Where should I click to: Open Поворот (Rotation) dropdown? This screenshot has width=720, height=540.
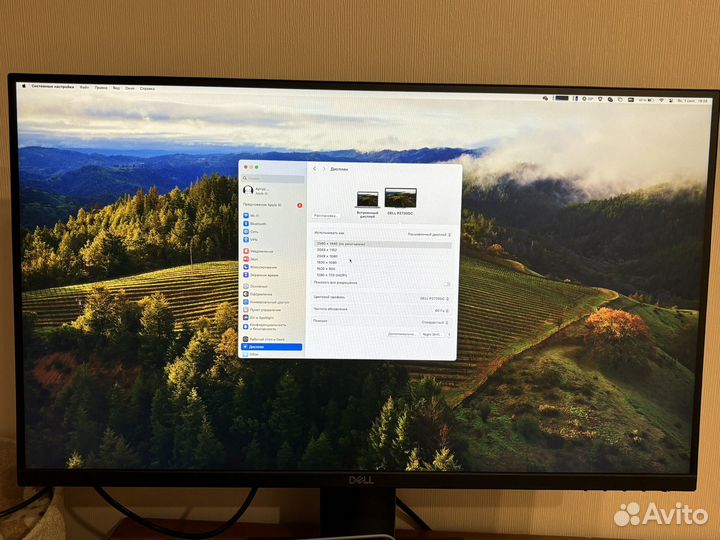click(x=435, y=322)
